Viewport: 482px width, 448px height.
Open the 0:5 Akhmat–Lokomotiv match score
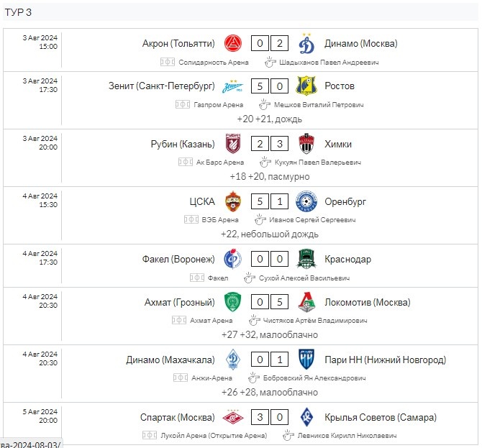tap(270, 302)
